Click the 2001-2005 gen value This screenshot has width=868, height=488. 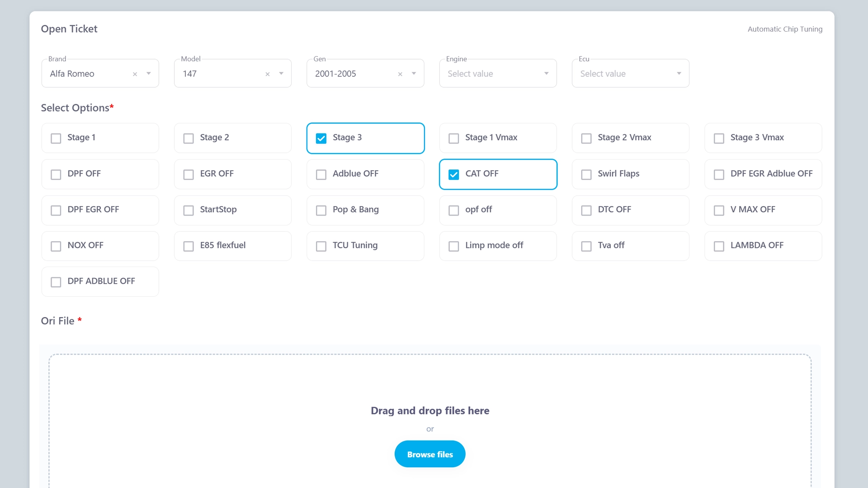click(x=335, y=74)
